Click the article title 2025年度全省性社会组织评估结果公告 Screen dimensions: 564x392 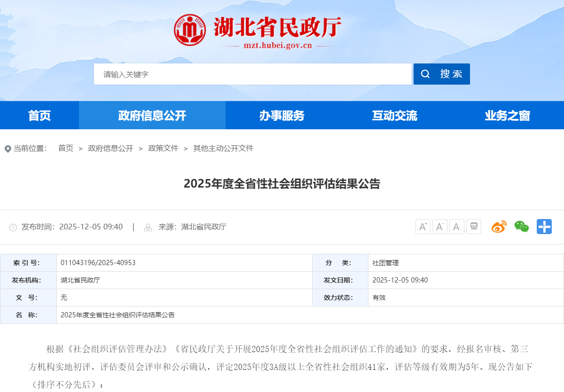pyautogui.click(x=282, y=184)
